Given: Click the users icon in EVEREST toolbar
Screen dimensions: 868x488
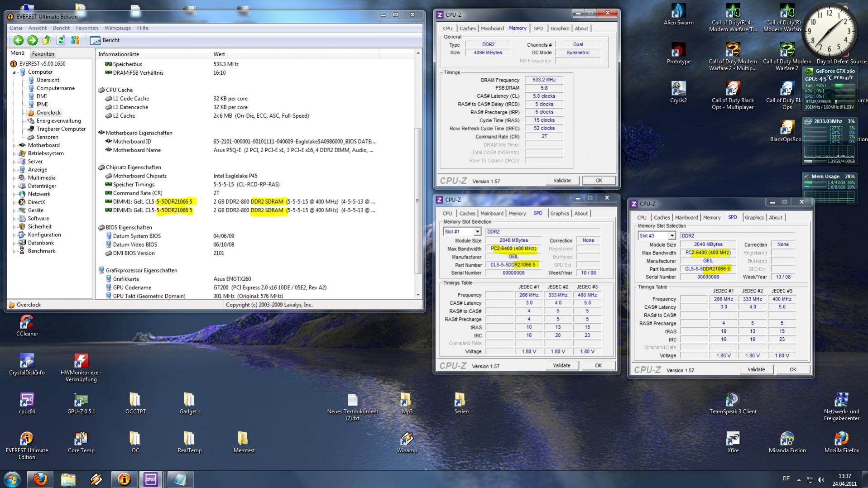Looking at the screenshot, I should click(75, 40).
